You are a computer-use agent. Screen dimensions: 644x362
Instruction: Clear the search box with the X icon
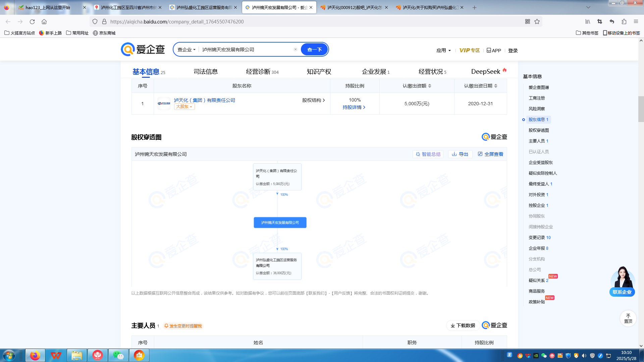click(296, 49)
